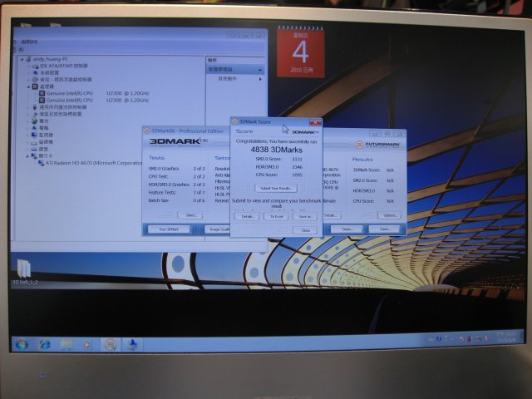Launch Internet Explorer from the taskbar
Screen dimensions: 532x399
45,345
